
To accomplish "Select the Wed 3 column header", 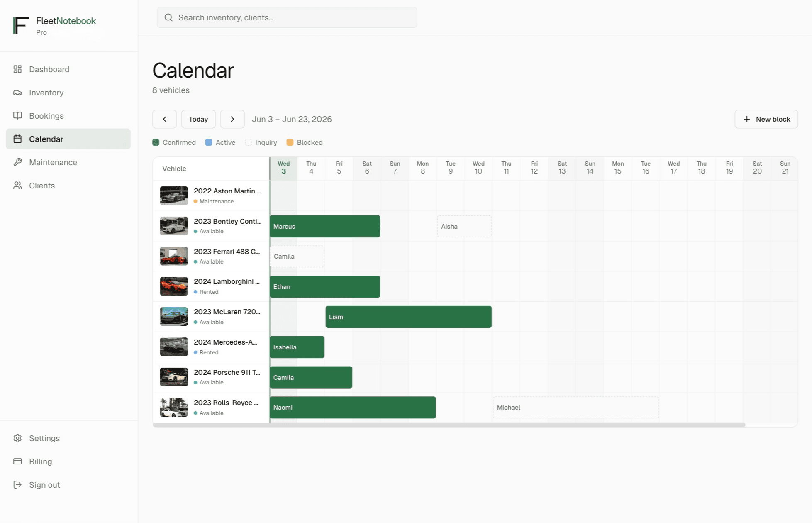I will point(284,168).
